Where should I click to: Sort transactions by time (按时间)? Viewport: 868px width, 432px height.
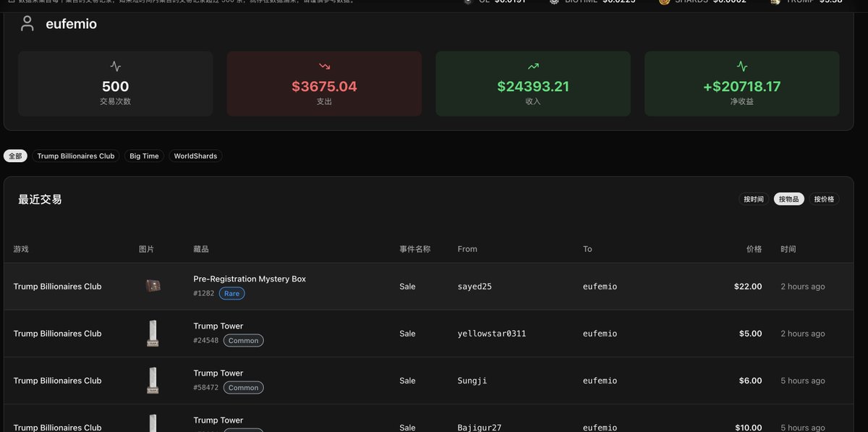click(x=754, y=199)
